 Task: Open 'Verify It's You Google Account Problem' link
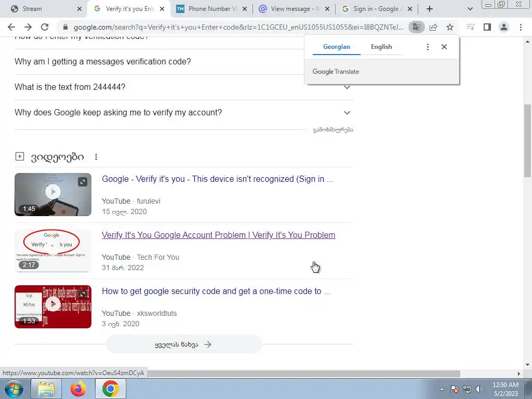coord(219,235)
